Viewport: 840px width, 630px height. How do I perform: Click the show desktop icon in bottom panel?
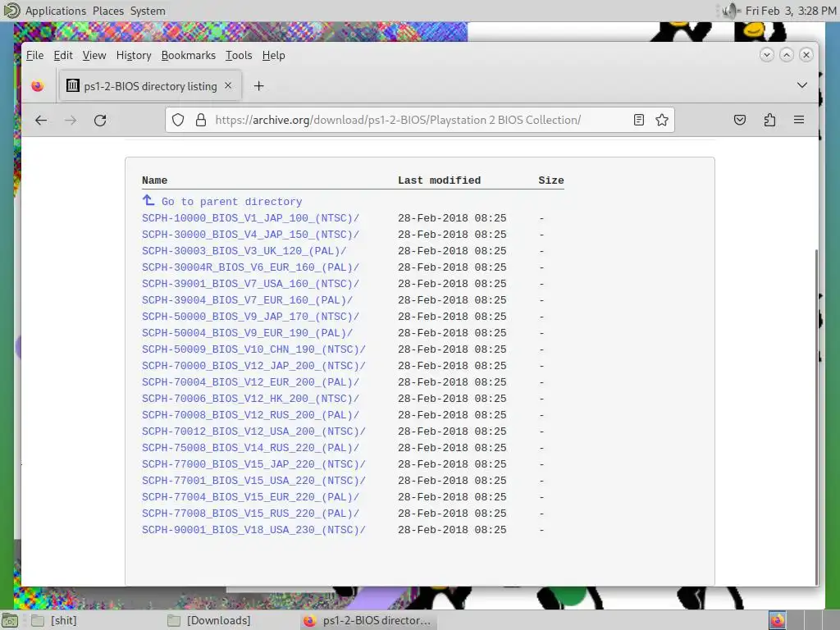10,620
